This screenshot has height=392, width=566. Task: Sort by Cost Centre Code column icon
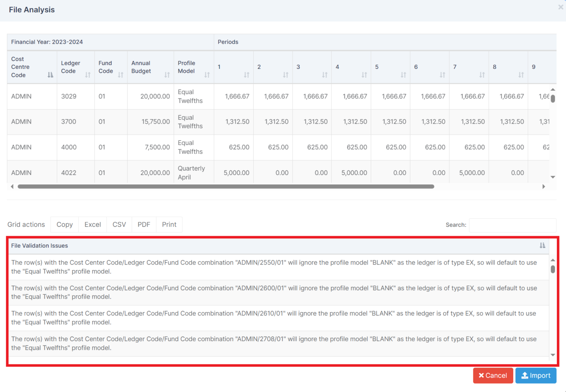(x=50, y=75)
